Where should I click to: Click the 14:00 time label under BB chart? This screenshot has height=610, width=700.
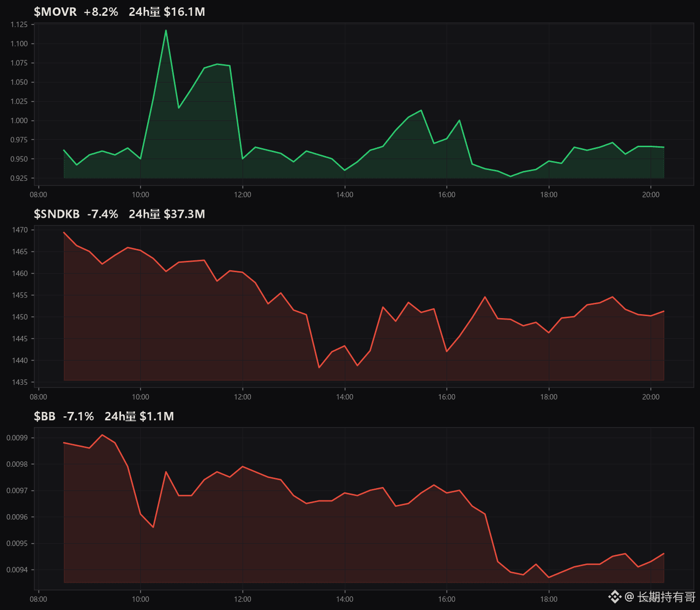pos(345,599)
